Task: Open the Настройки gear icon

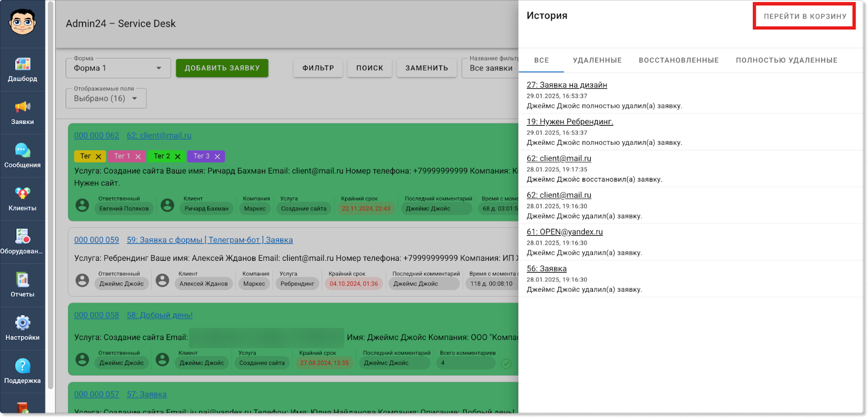Action: click(22, 323)
